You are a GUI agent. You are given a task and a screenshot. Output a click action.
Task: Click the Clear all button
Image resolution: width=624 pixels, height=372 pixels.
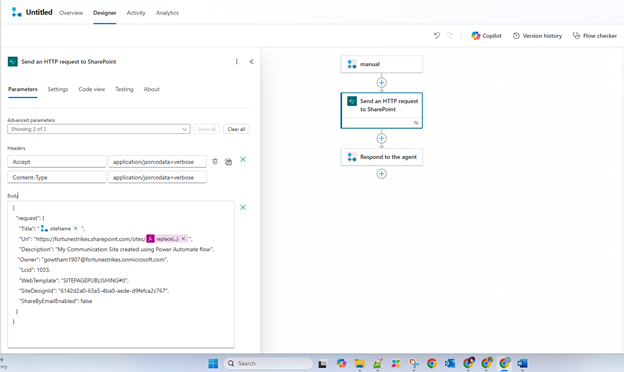(236, 129)
